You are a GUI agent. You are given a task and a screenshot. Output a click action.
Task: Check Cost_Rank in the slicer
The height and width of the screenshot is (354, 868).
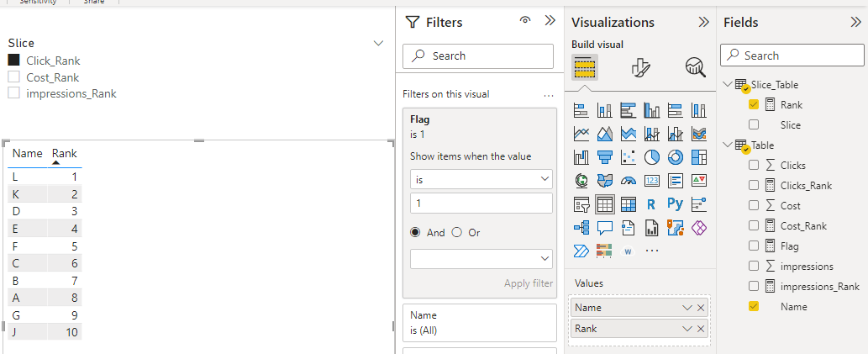(x=13, y=77)
